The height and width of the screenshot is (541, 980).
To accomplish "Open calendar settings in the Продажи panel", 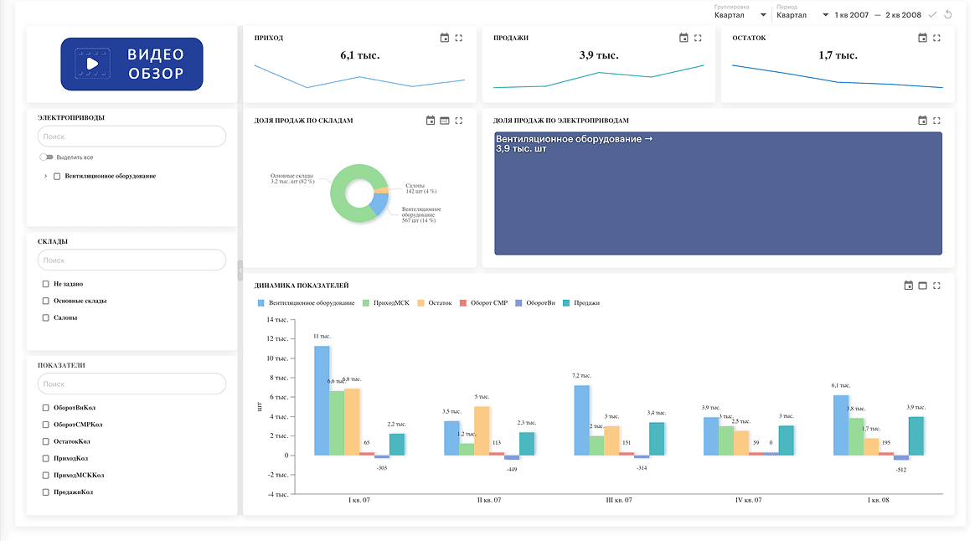I will coord(683,39).
